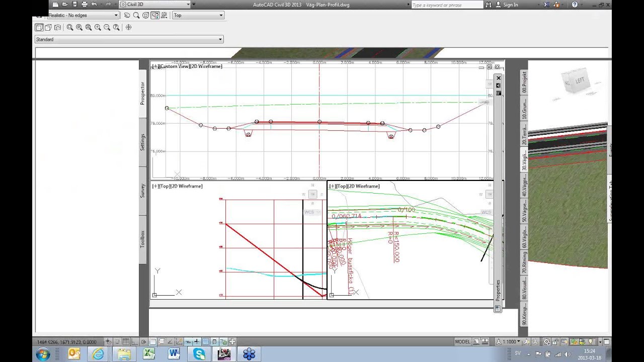
Task: Click the magnifier Zoom tool in view toolbar
Action: click(x=136, y=15)
